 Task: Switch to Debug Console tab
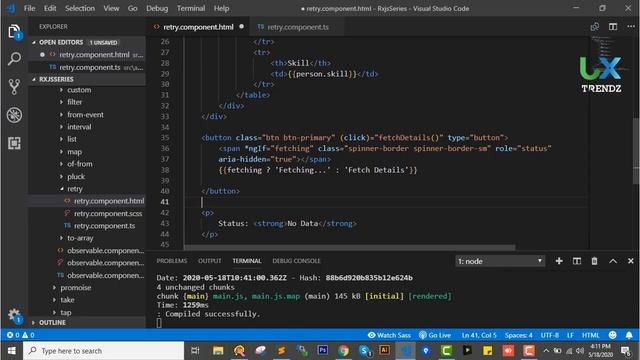[296, 261]
